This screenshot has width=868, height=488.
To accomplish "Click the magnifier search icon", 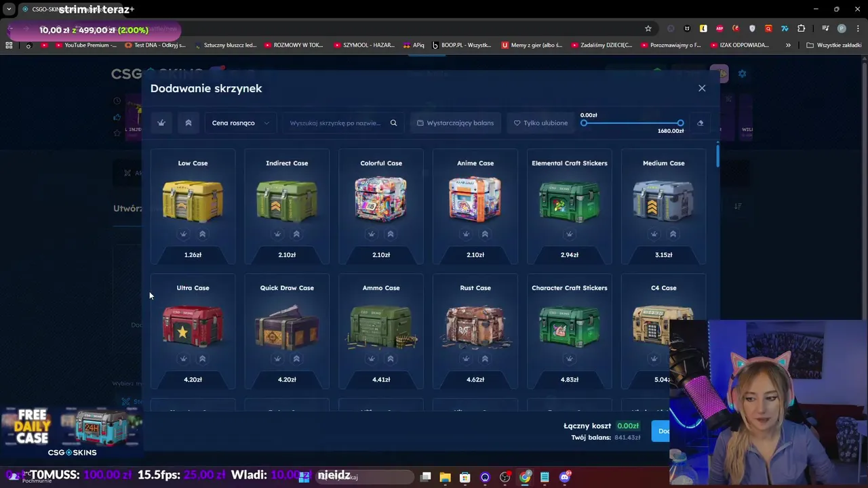I will point(393,123).
